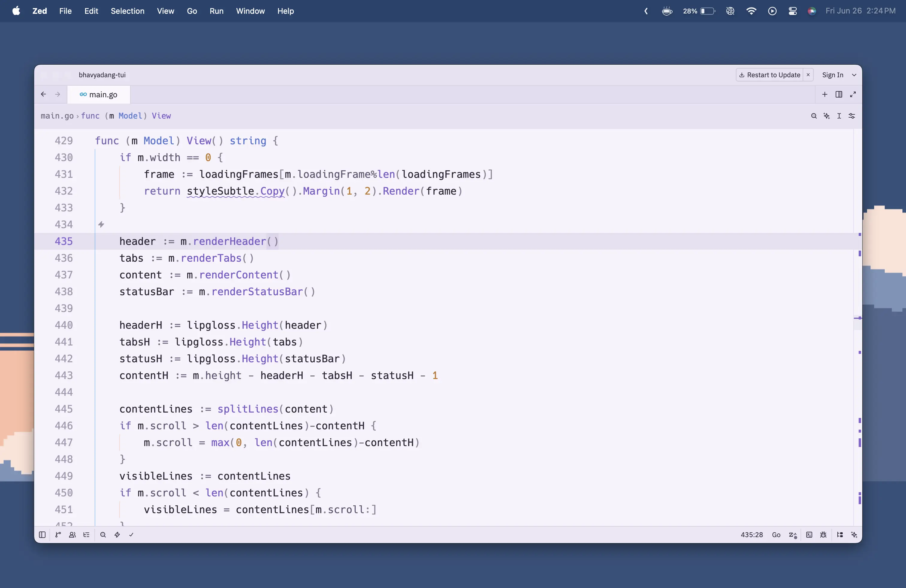Image resolution: width=906 pixels, height=588 pixels.
Task: Expand the user menu chevron
Action: point(854,75)
